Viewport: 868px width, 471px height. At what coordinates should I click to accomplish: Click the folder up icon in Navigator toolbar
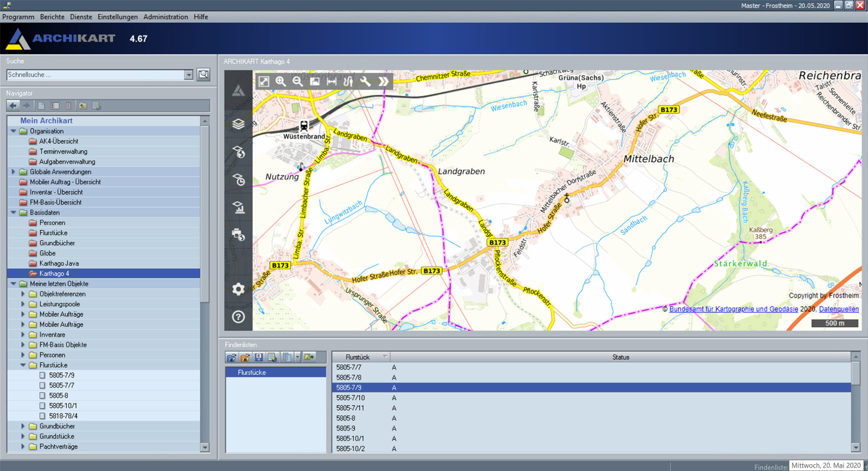pyautogui.click(x=83, y=106)
